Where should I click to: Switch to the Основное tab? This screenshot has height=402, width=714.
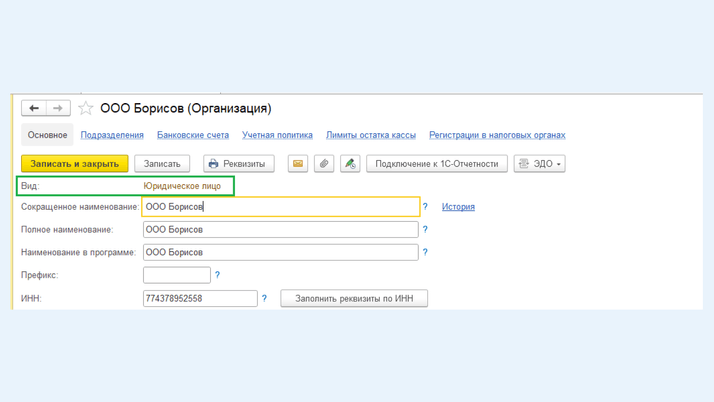pos(47,135)
